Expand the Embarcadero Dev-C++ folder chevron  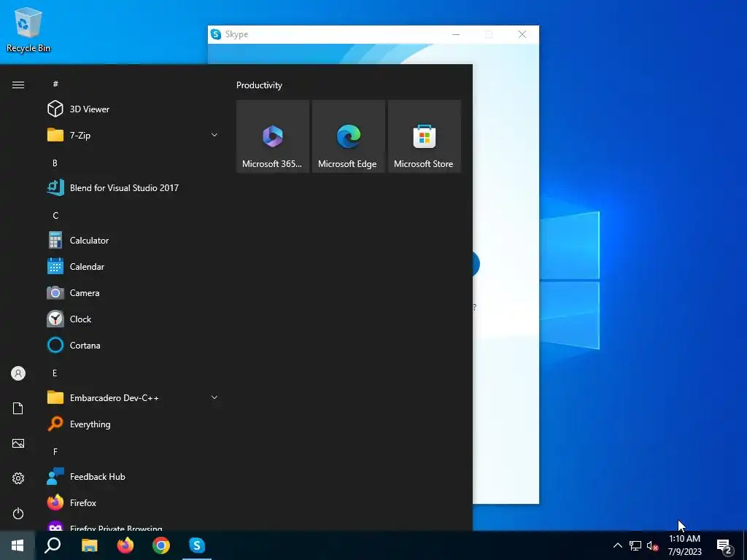click(214, 397)
